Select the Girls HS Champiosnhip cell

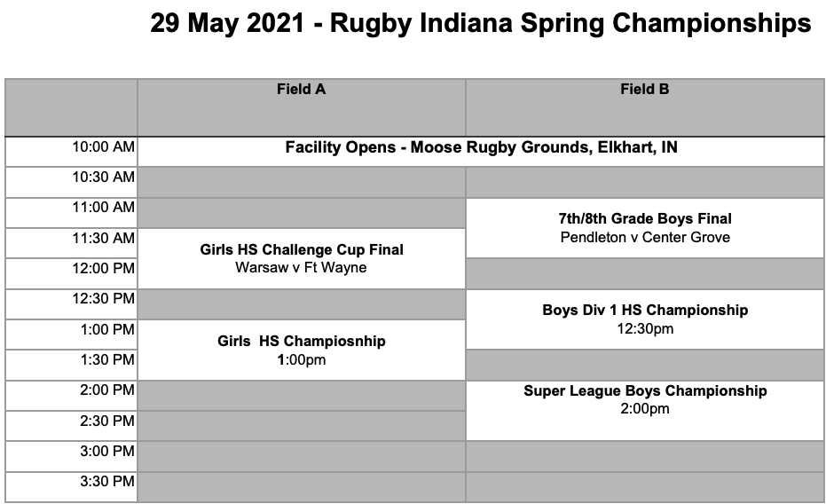click(302, 350)
